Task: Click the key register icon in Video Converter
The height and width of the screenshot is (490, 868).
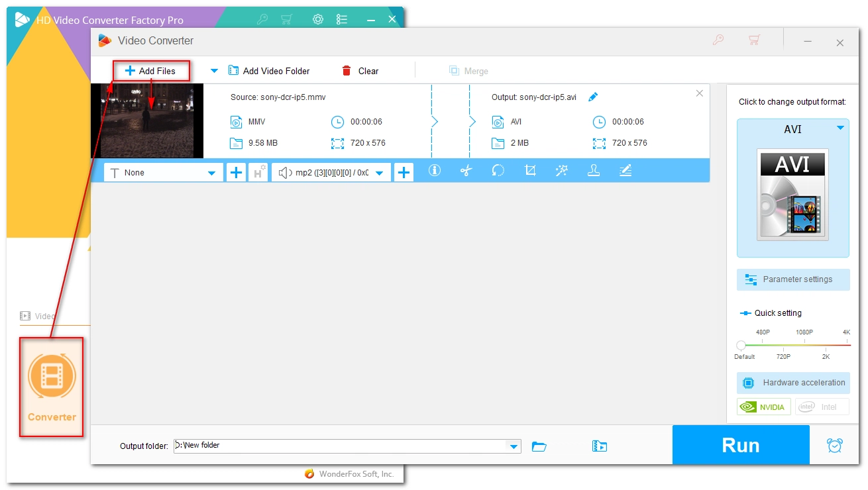Action: (x=718, y=40)
